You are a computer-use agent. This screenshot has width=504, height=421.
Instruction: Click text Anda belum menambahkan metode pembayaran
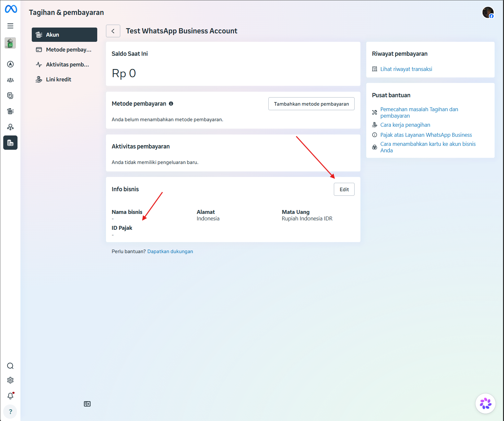click(168, 120)
